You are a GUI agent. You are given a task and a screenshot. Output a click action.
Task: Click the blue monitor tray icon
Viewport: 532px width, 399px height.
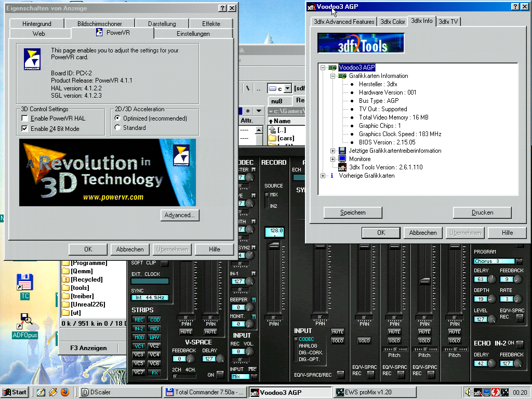[486, 393]
